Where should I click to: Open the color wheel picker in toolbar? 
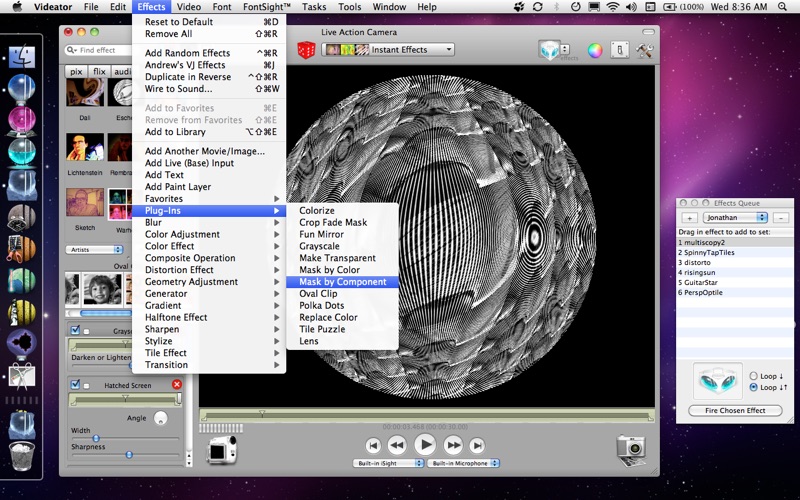[595, 51]
